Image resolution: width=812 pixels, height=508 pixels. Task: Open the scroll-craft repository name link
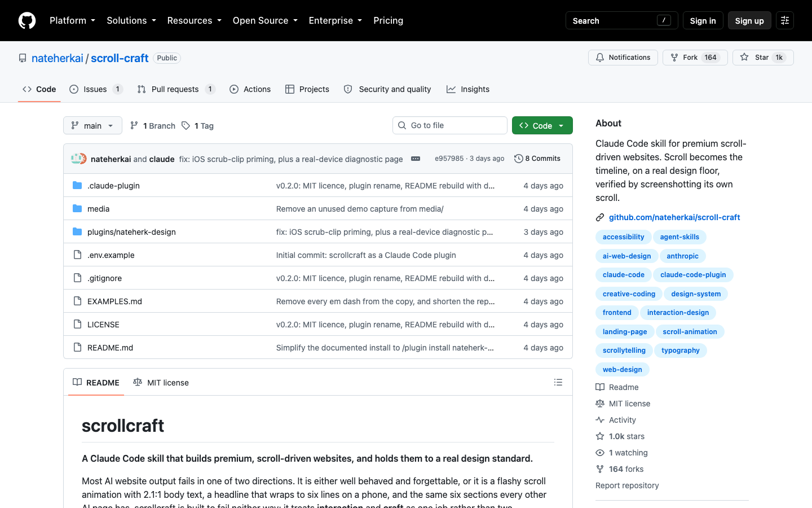(120, 58)
